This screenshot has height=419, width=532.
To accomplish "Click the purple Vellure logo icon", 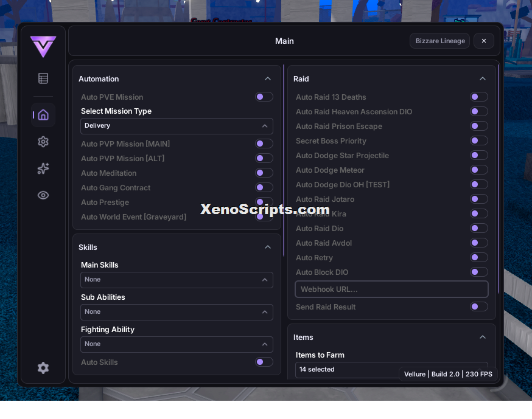I will pyautogui.click(x=43, y=46).
